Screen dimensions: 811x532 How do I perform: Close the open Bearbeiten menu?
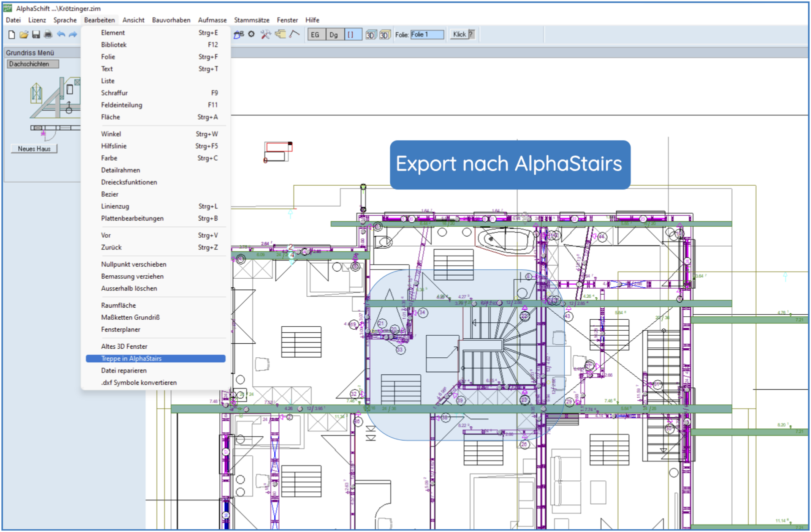(100, 20)
